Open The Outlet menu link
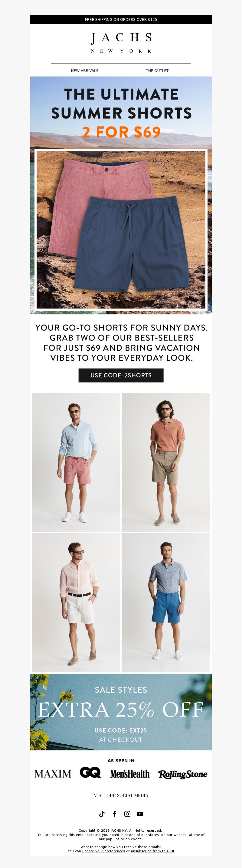Image resolution: width=242 pixels, height=868 pixels. tap(157, 71)
